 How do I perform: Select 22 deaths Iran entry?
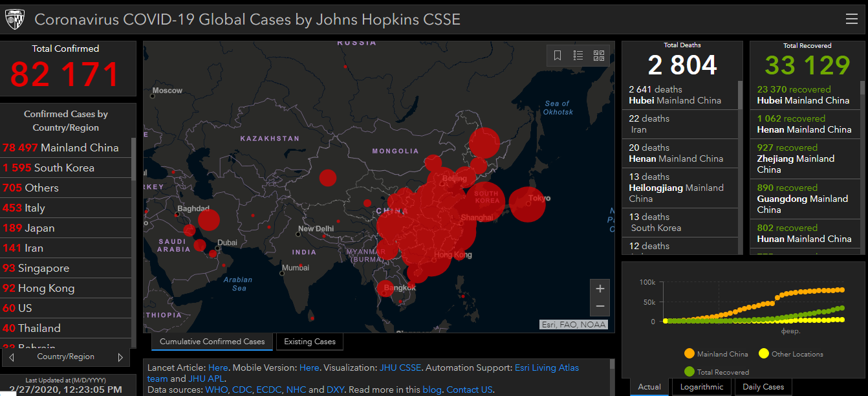coord(680,124)
